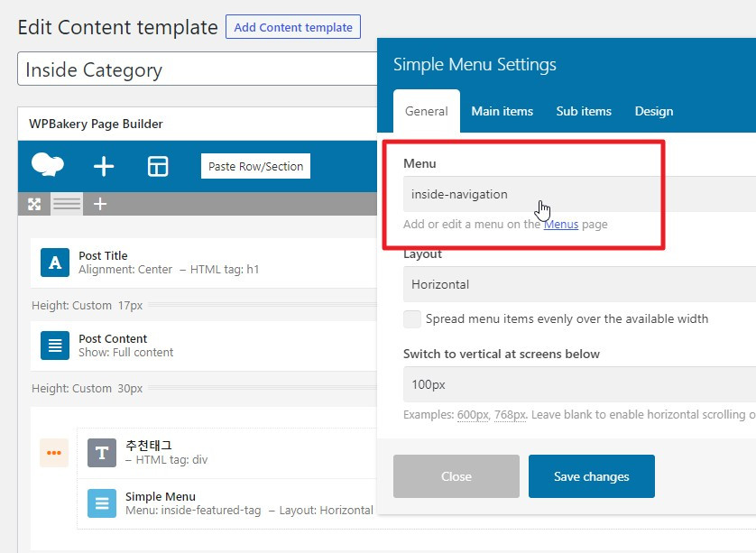Viewport: 756px width, 553px height.
Task: Click the orange three-dots wrapper icon
Action: (54, 453)
